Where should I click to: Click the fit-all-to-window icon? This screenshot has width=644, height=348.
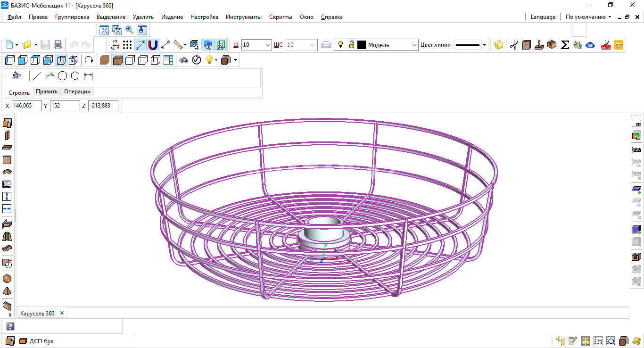point(105,30)
